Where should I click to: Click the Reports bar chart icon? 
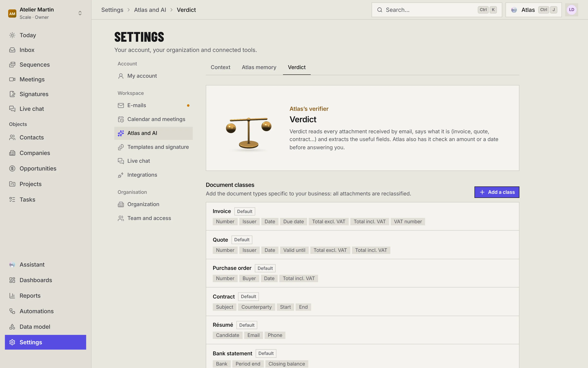12,296
